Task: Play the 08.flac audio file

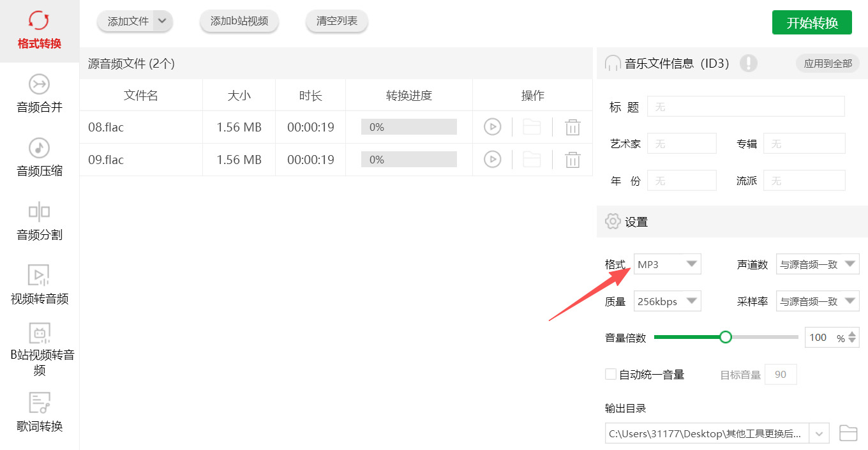Action: (492, 127)
